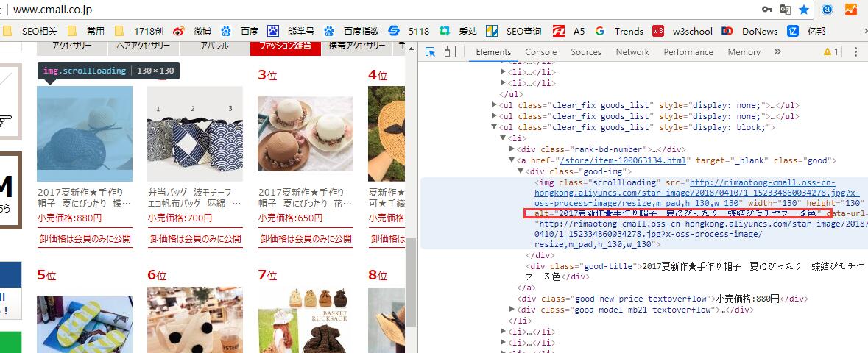Activate the DevTools inspect element picker
The width and height of the screenshot is (868, 353).
coord(430,52)
